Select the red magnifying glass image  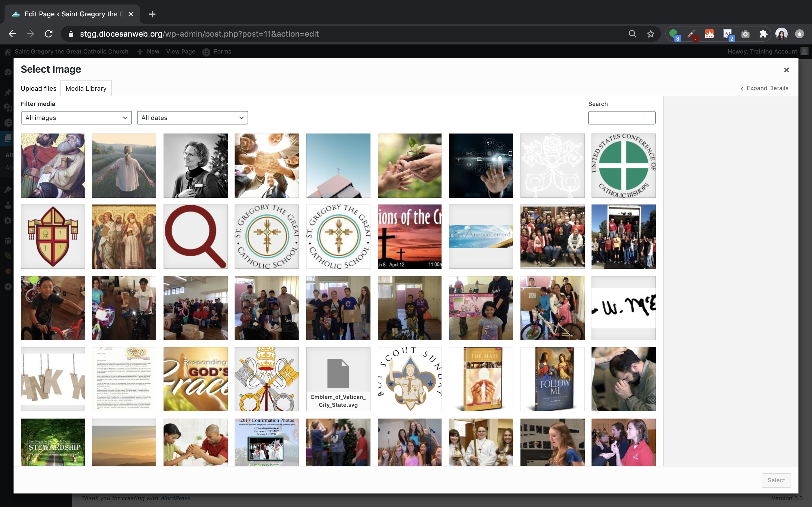[195, 237]
